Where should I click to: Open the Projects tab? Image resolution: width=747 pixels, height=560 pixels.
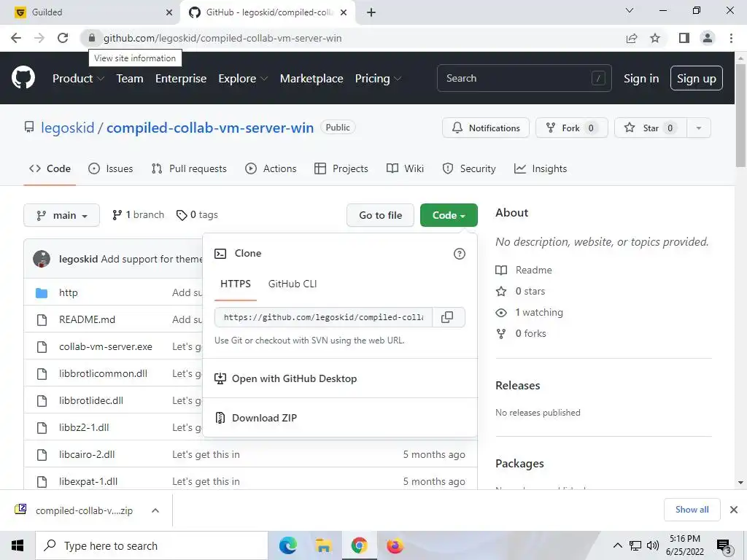point(341,168)
